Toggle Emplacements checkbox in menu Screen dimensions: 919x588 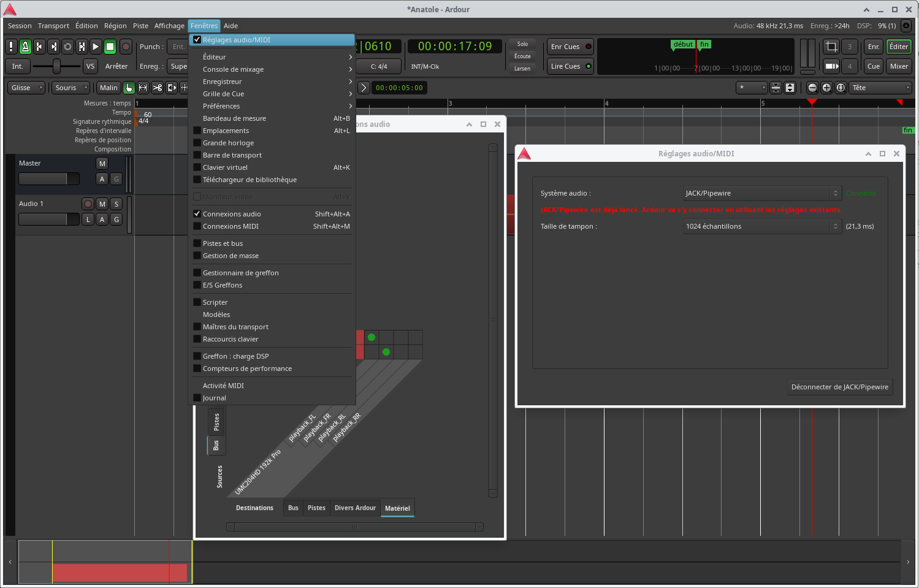197,131
